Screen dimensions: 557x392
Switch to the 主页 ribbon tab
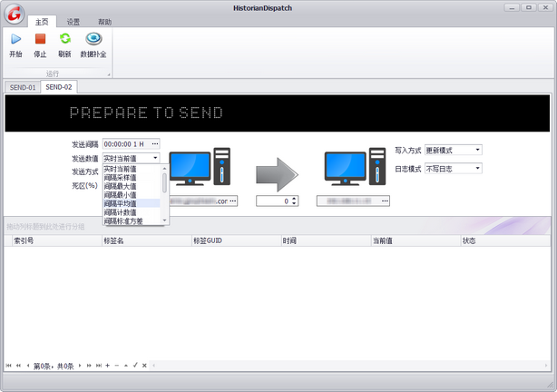pyautogui.click(x=42, y=22)
